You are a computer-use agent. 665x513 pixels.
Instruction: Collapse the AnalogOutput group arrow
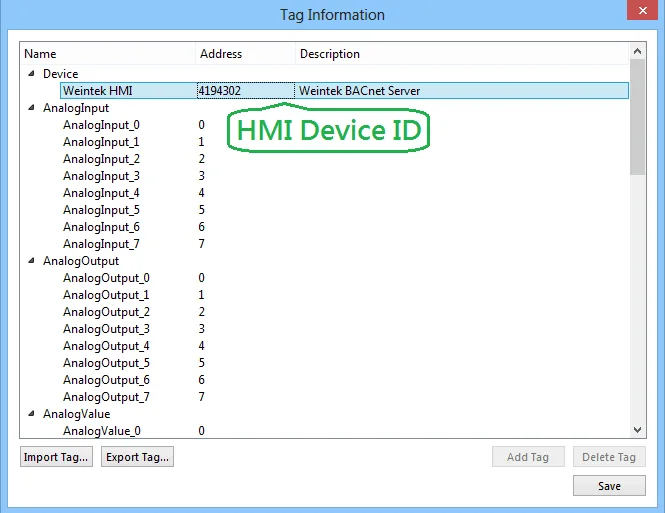[x=31, y=261]
